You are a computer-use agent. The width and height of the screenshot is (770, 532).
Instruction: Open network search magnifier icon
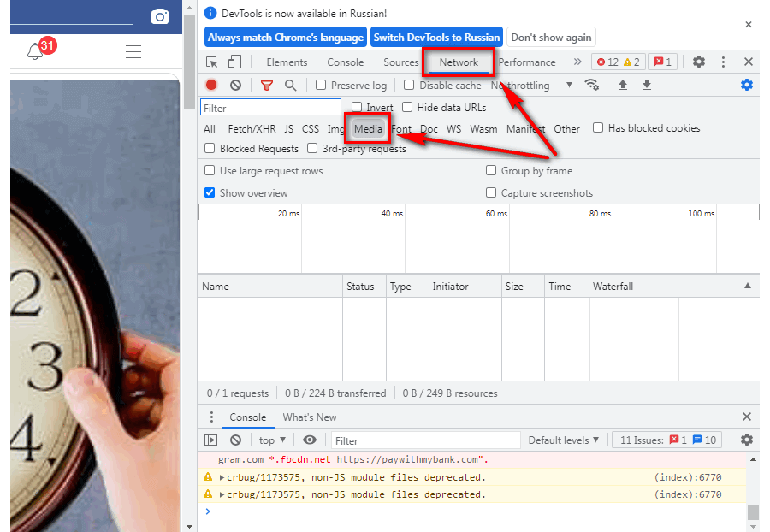pos(291,85)
